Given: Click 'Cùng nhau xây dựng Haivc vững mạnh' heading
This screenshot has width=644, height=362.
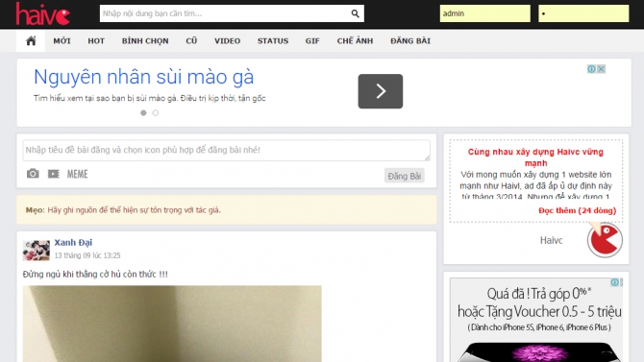Looking at the screenshot, I should tap(535, 157).
